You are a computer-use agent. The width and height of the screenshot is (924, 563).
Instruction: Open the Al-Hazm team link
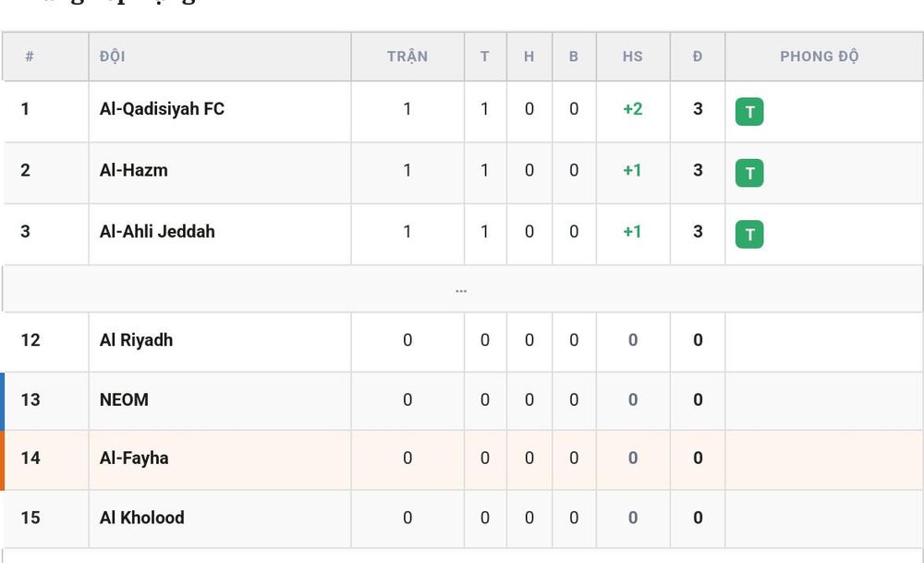[x=134, y=170]
